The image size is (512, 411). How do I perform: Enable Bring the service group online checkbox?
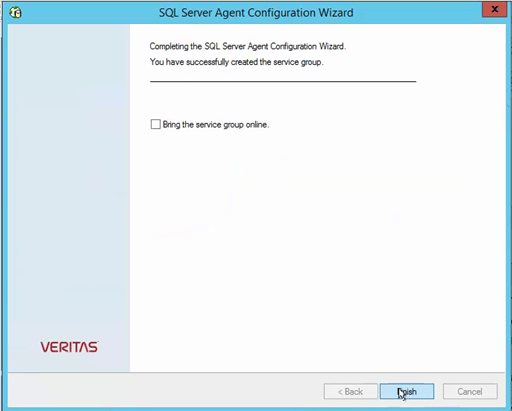156,124
